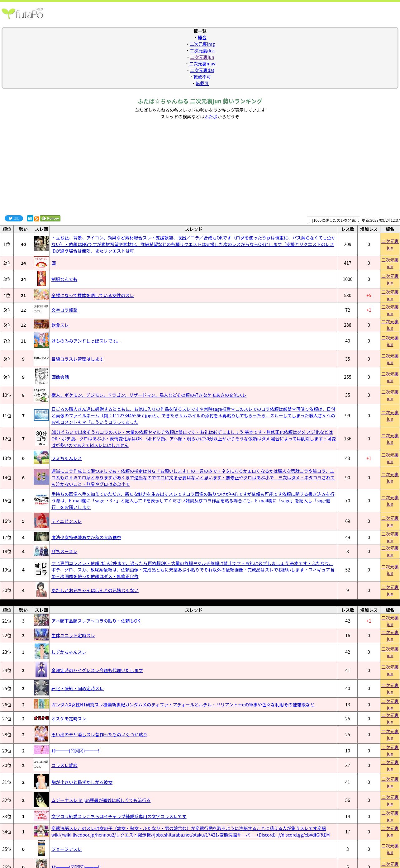Open the 目線コラスレ管理はします link

[x=78, y=359]
